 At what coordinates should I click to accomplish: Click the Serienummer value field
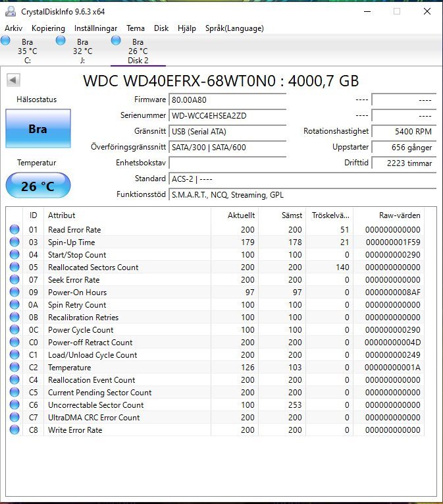pyautogui.click(x=228, y=116)
